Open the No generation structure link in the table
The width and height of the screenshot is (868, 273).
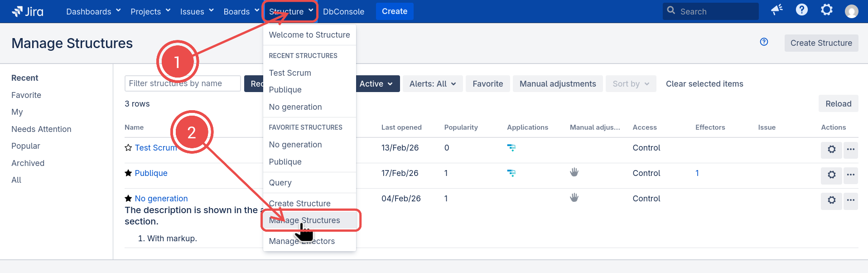(161, 199)
